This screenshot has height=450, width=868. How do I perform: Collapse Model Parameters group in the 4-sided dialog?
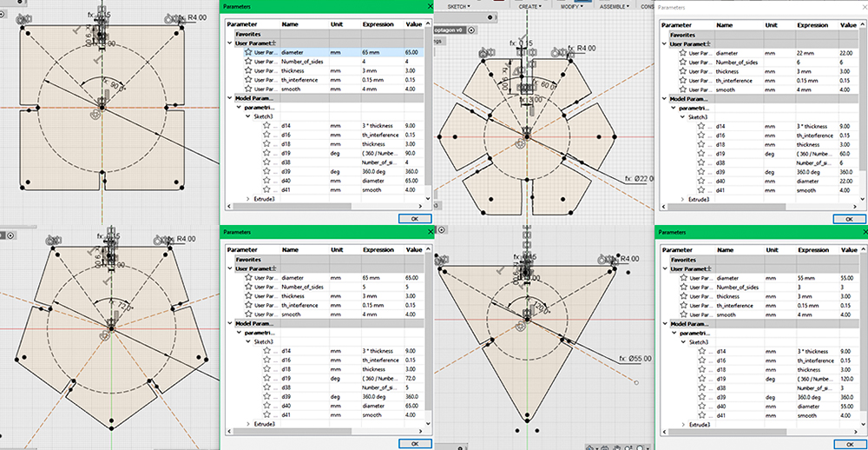coord(230,98)
